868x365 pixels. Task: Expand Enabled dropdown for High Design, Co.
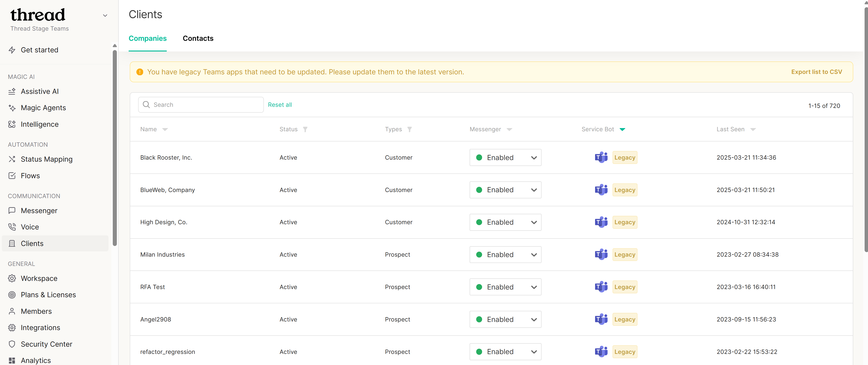(x=505, y=222)
